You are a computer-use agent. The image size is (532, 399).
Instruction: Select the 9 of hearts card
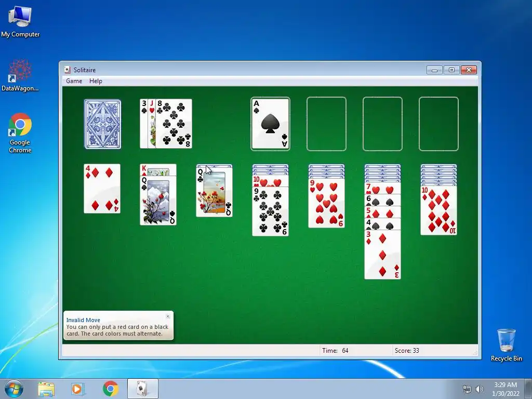[x=326, y=203]
